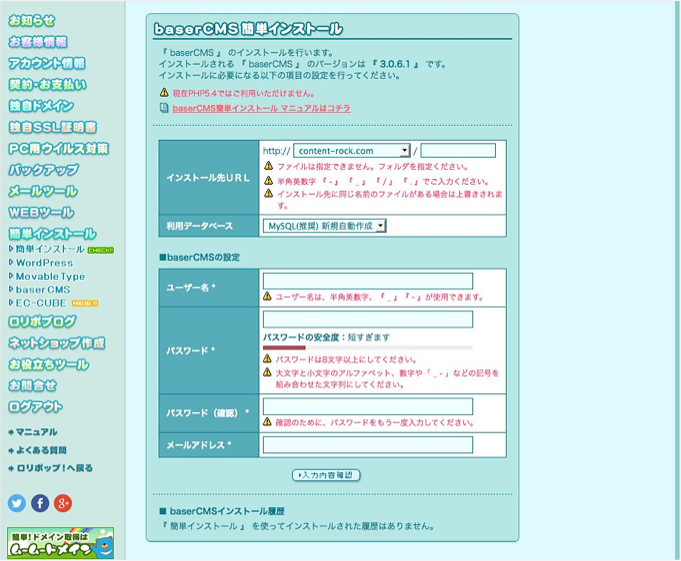Click the 3.0.6.1 version text
Image resolution: width=681 pixels, height=561 pixels.
395,64
